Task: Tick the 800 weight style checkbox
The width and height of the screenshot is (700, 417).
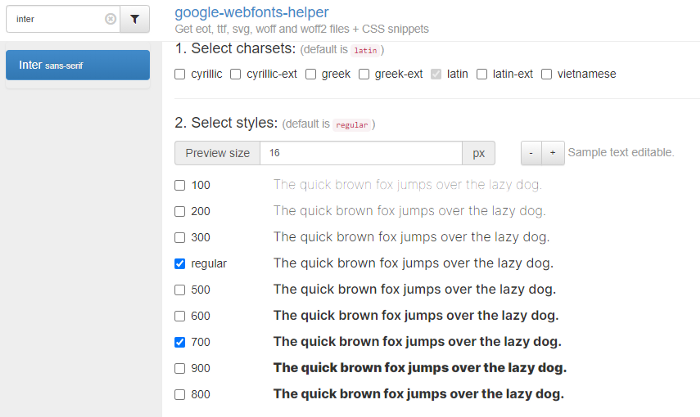Action: click(179, 395)
